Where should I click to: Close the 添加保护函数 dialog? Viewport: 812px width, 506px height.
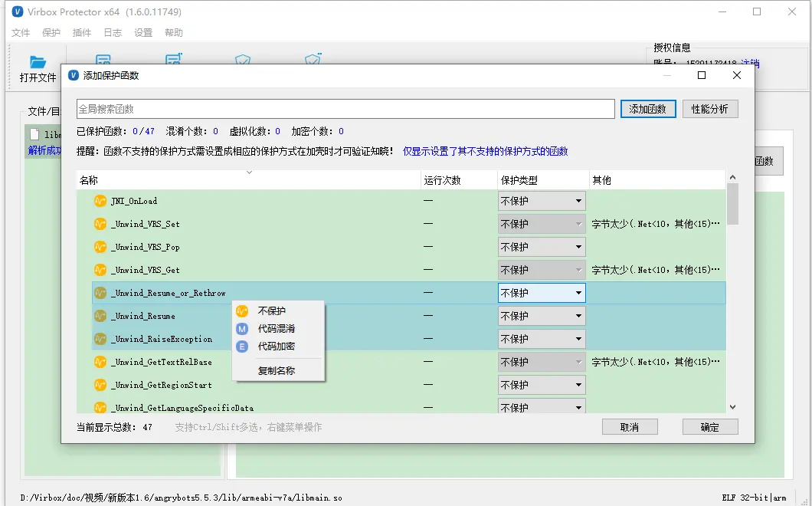(737, 75)
